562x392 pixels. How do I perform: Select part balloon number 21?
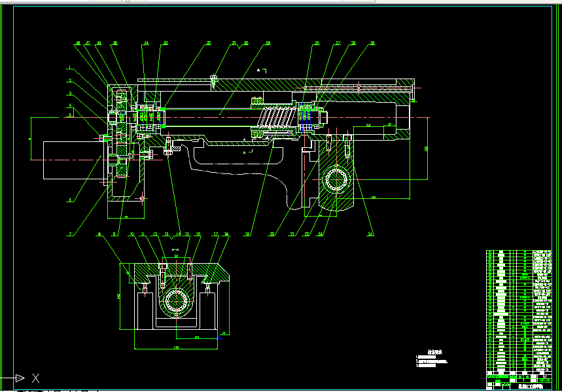coord(292,234)
